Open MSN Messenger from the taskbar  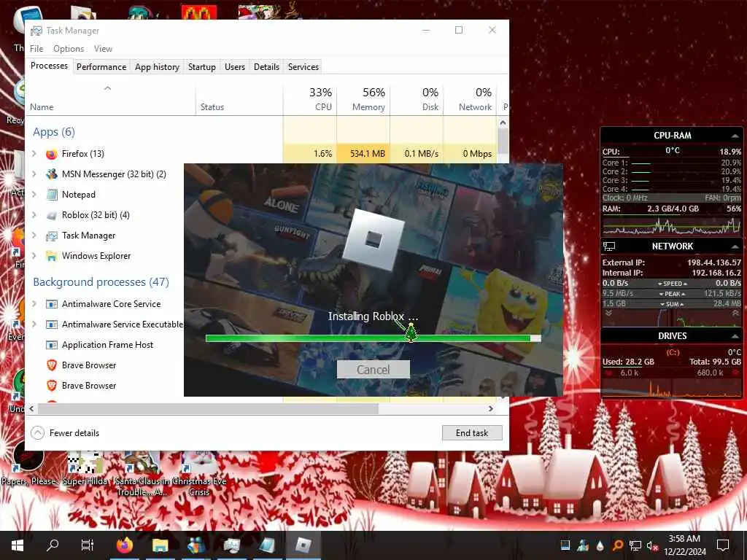click(196, 545)
